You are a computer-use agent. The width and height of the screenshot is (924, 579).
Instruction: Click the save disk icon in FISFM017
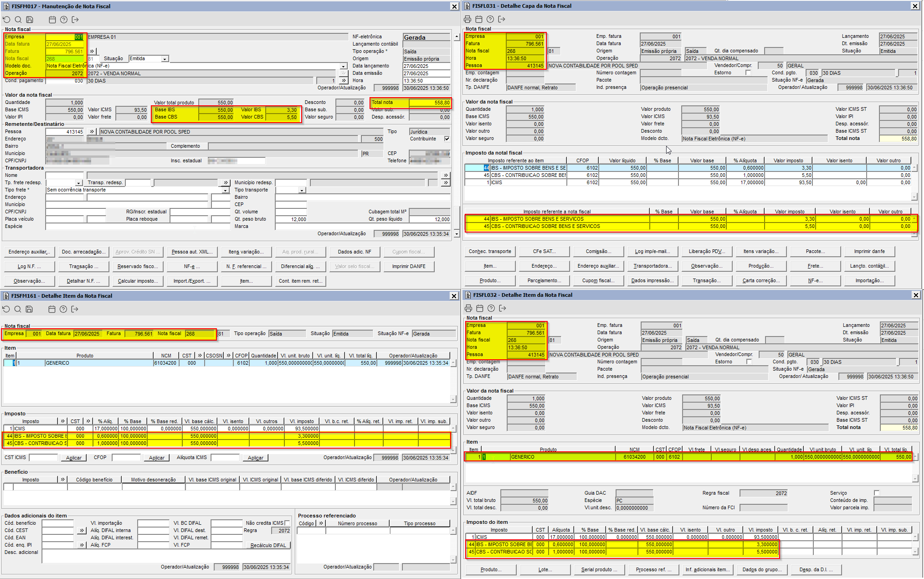point(30,20)
